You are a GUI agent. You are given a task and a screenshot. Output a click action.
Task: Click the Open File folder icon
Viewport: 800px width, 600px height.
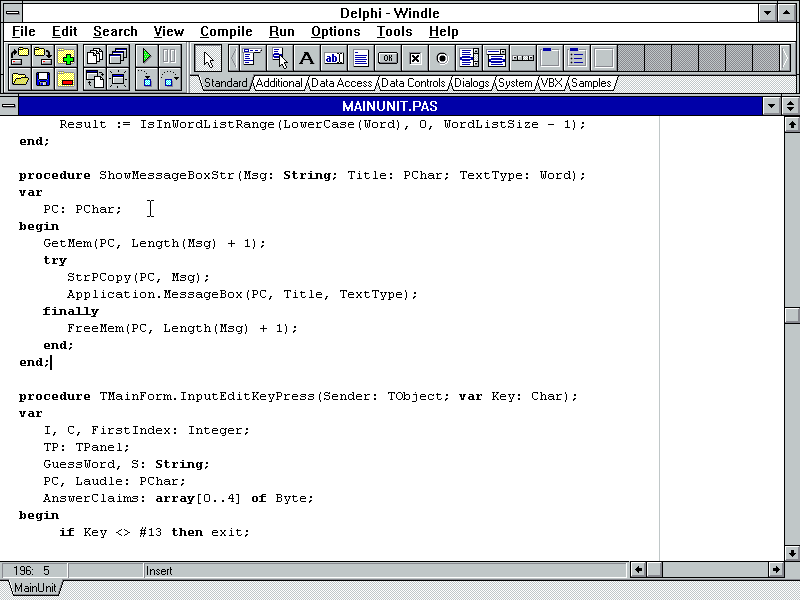pyautogui.click(x=19, y=79)
